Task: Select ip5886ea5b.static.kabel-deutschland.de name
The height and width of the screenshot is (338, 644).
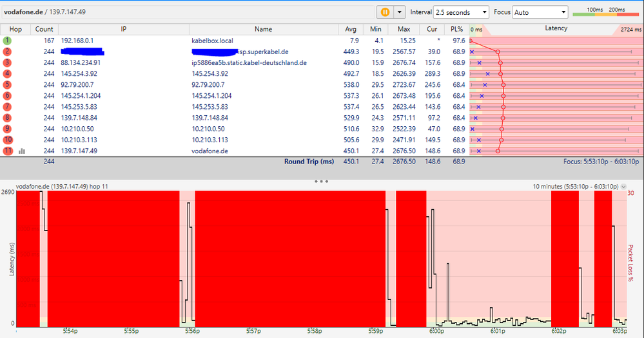Action: (x=249, y=62)
